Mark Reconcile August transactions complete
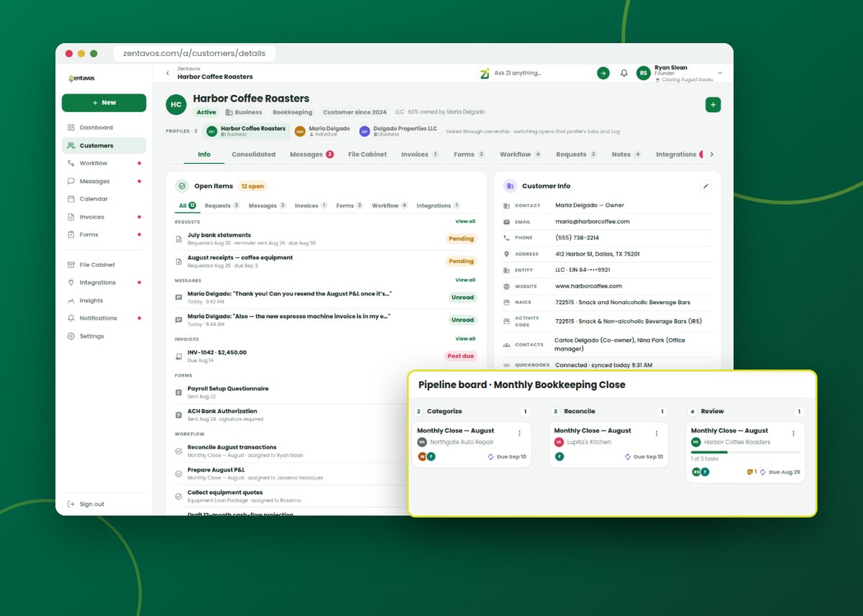This screenshot has height=616, width=863. click(179, 451)
